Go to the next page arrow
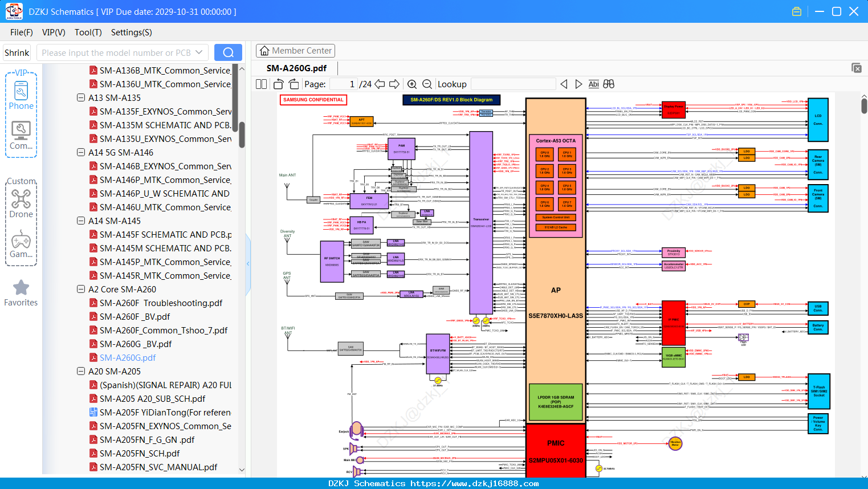Screen dimensions: 868x489 (x=394, y=84)
